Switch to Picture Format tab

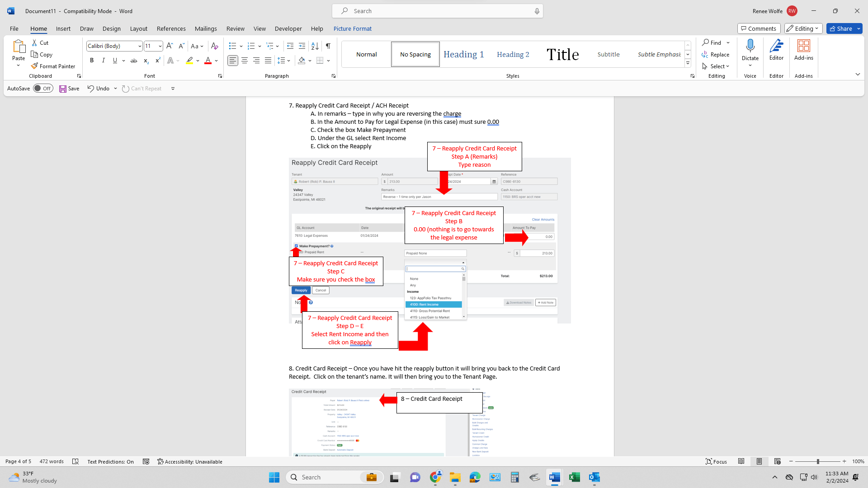[x=352, y=28]
